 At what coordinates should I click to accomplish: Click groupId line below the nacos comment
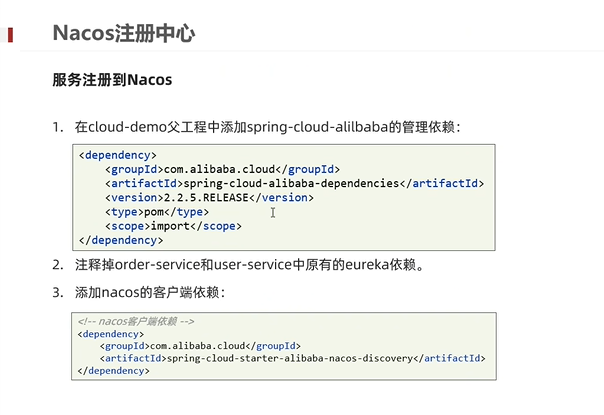pyautogui.click(x=192, y=346)
